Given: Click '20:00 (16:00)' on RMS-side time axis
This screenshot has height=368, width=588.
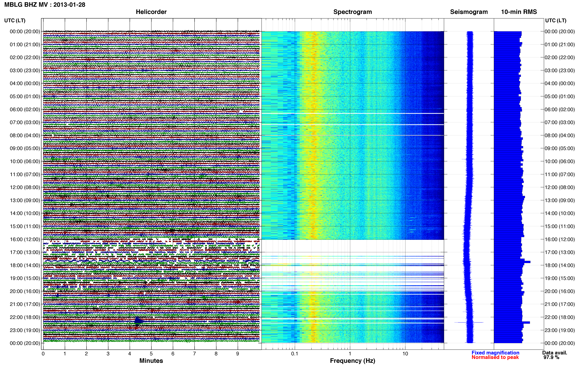Looking at the screenshot, I should coord(560,291).
